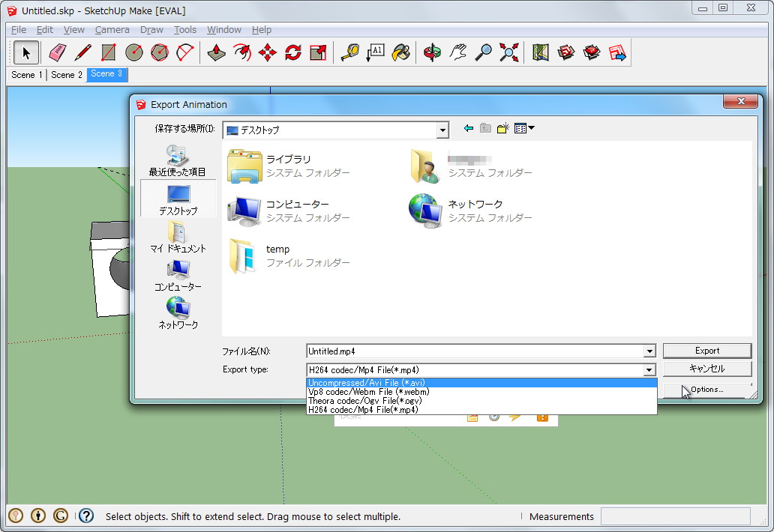774x532 pixels.
Task: Choose Vp8 codec/Webm File option
Action: tap(481, 392)
